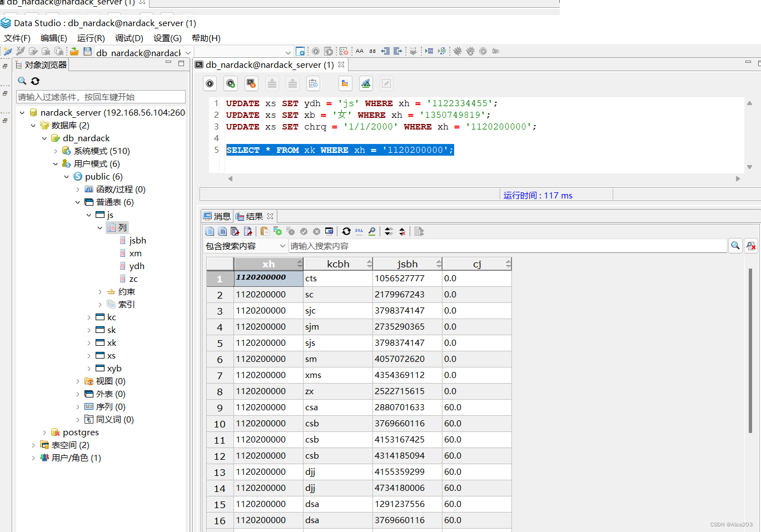The image size is (761, 532).
Task: Open db_nardack@nardack connection dropdown
Action: [x=188, y=53]
